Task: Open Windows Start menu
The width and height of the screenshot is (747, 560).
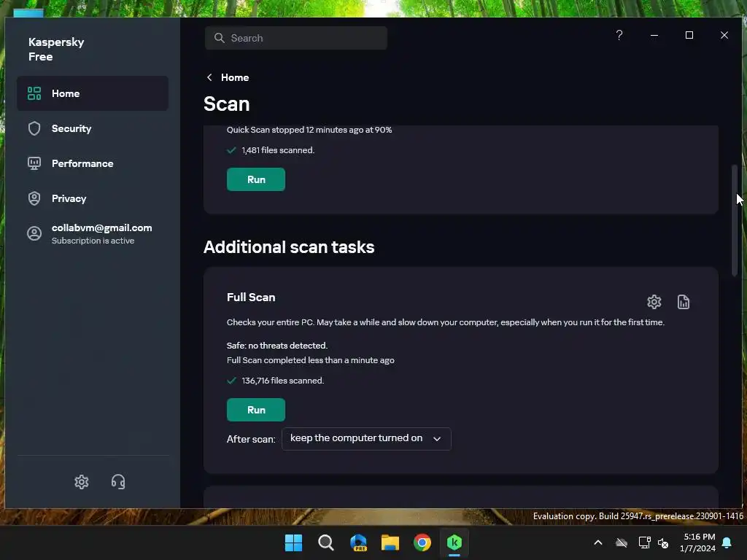Action: tap(293, 542)
